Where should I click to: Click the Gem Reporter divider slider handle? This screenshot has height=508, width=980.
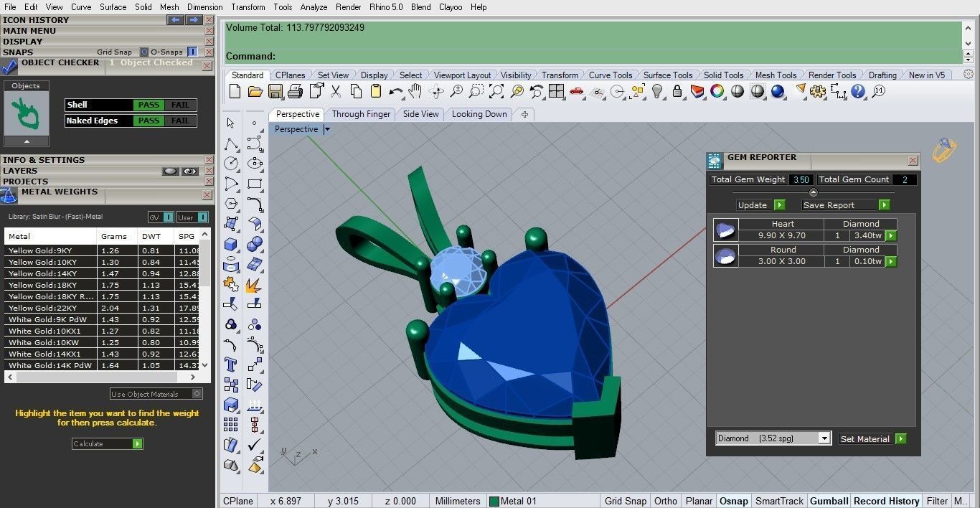click(x=813, y=192)
